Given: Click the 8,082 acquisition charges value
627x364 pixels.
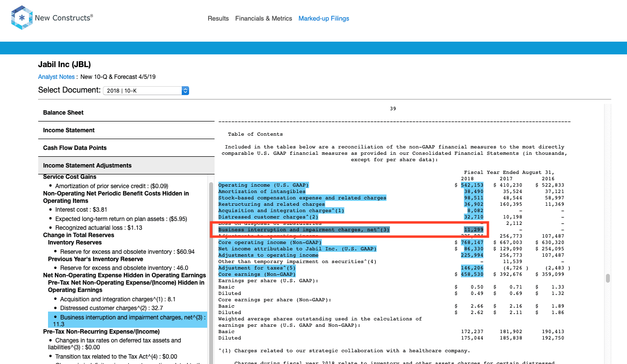Looking at the screenshot, I should pos(475,211).
